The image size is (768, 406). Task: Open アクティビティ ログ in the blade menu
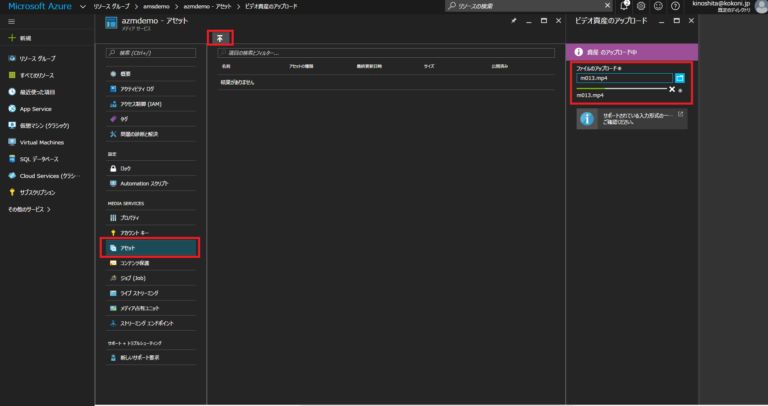(x=151, y=89)
